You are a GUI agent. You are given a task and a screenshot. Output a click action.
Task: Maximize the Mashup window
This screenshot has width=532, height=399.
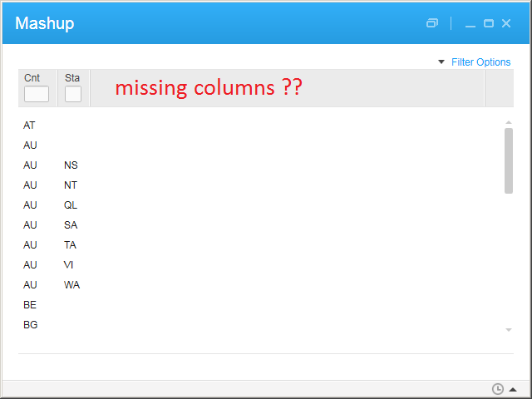489,23
